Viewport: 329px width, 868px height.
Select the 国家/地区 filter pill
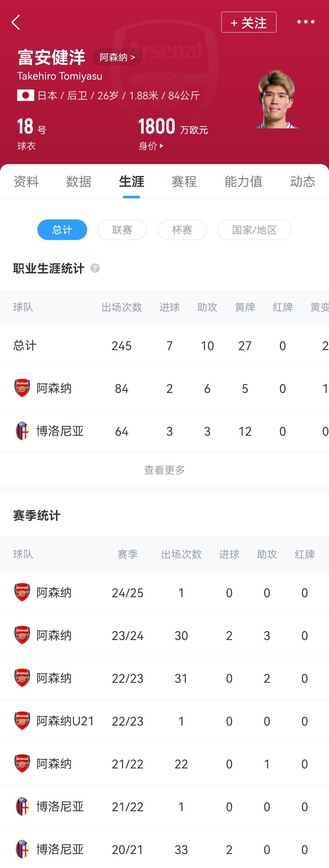pos(254,230)
